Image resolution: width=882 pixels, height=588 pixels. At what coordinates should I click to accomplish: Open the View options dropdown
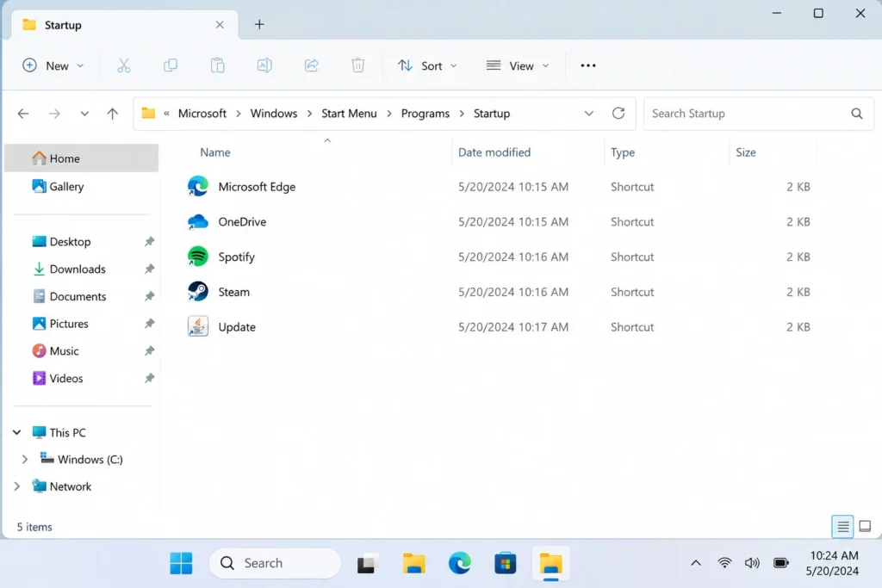(518, 65)
